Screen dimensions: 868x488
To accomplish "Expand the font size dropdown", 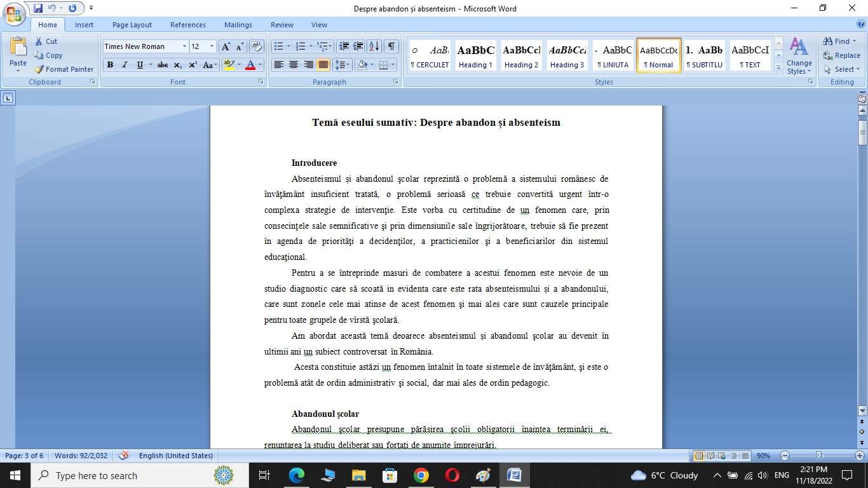I will [x=212, y=46].
